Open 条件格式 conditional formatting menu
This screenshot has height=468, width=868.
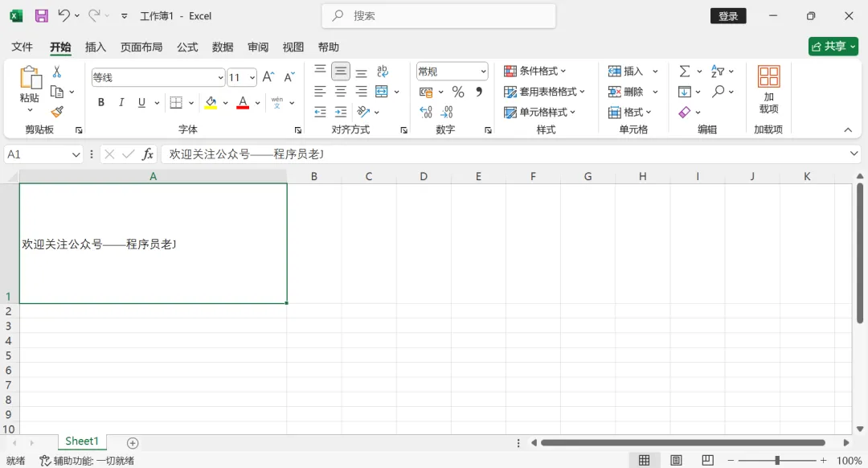point(534,71)
